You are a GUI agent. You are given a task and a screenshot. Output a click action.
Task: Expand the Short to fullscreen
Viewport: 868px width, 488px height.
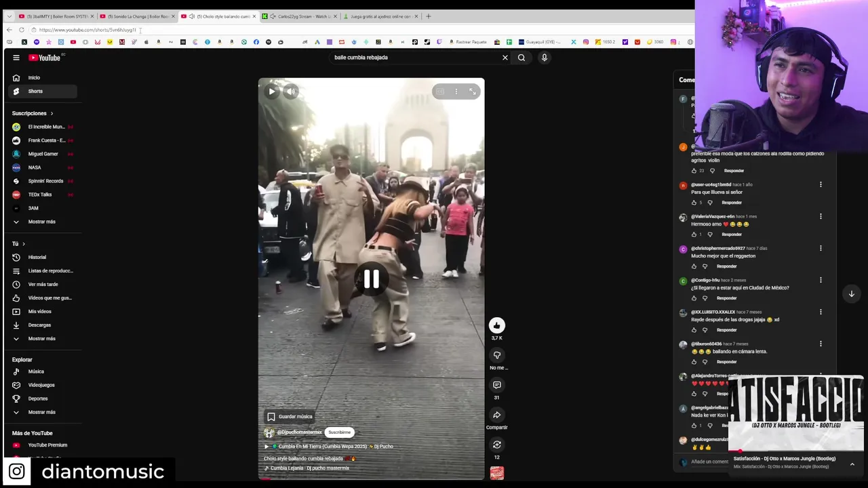[473, 91]
